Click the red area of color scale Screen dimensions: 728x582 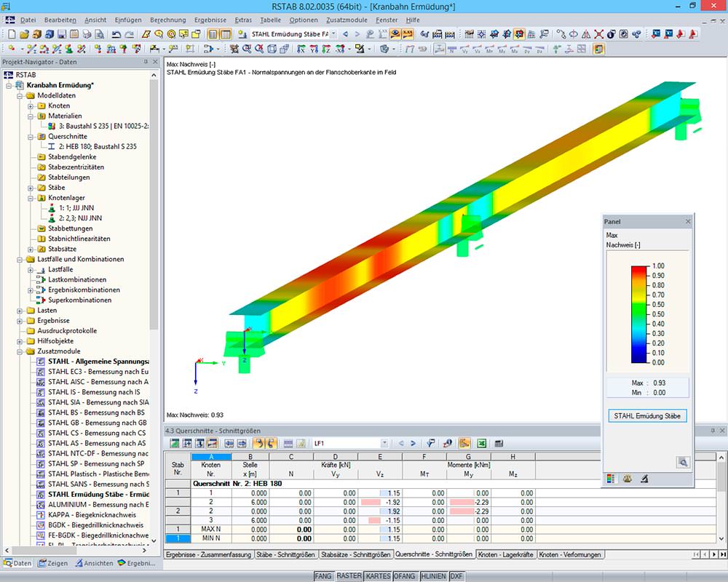[x=639, y=270]
